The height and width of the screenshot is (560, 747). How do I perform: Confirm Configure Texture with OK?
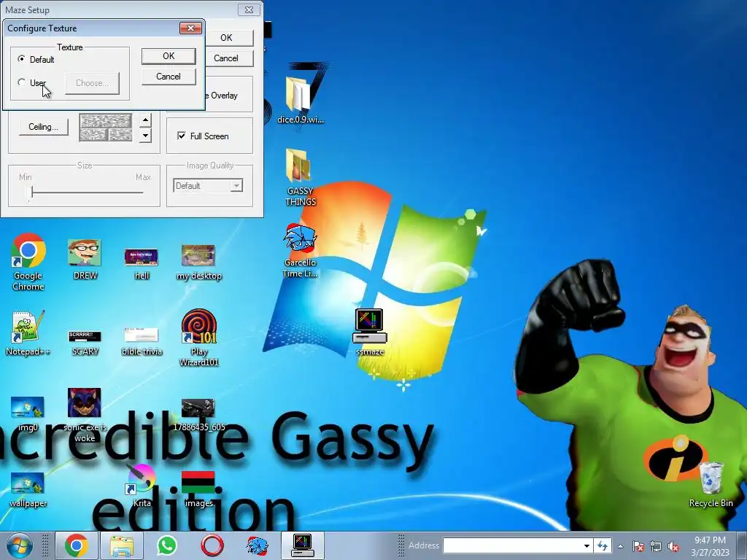click(x=169, y=56)
